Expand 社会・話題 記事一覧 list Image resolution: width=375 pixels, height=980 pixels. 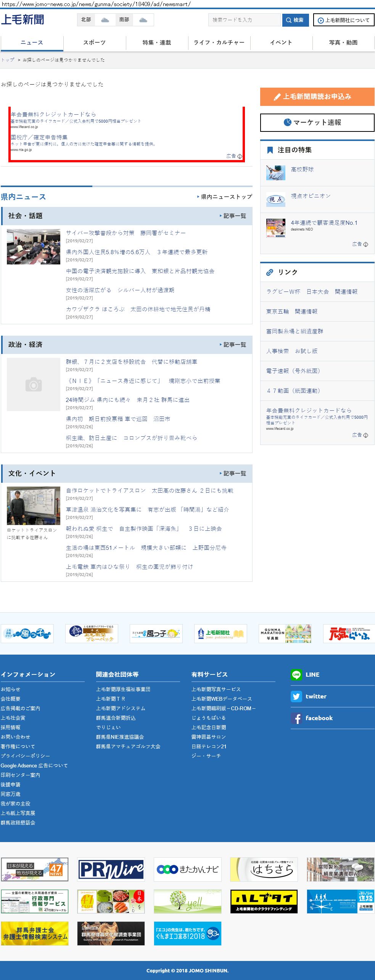(x=234, y=216)
